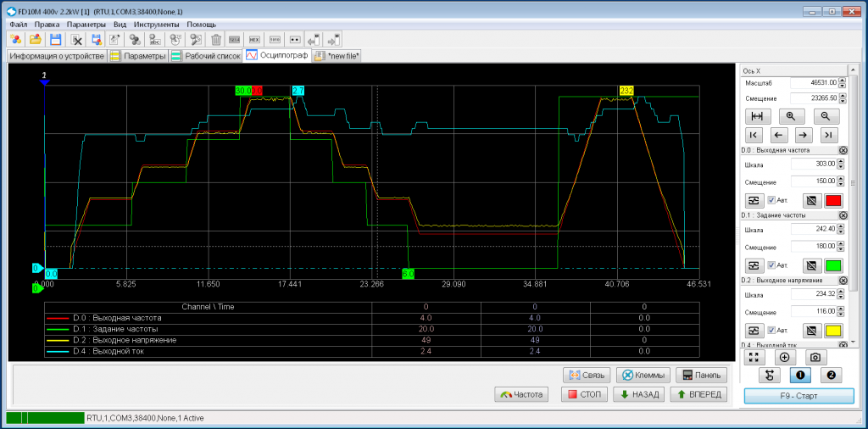Open the Клеммы terminals button
Viewport: 868px width, 429px height.
click(643, 375)
